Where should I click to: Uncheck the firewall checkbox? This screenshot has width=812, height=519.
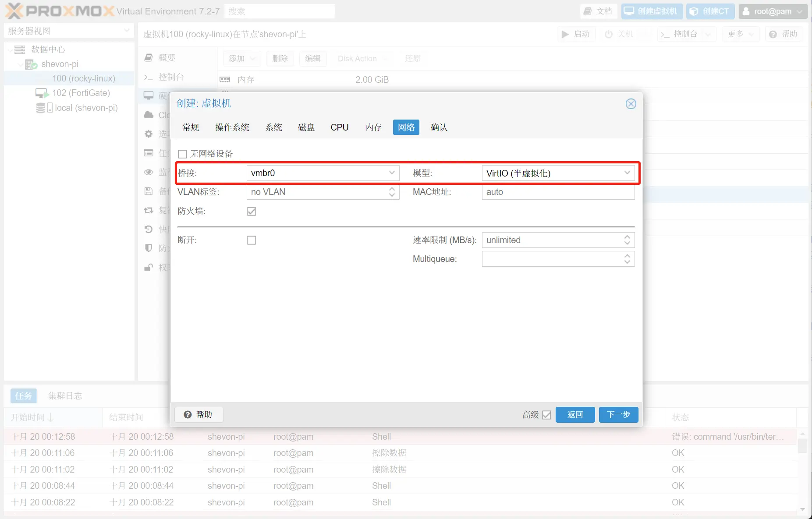[251, 211]
